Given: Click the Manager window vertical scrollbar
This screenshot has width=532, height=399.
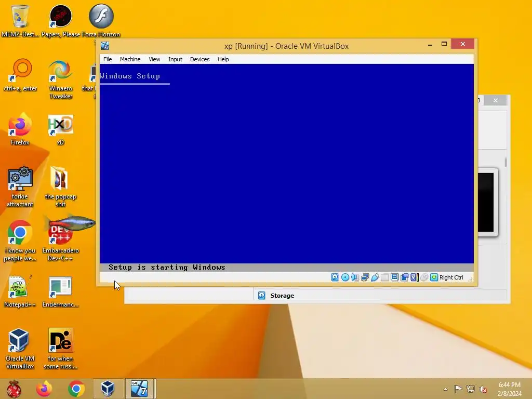Looking at the screenshot, I should (x=506, y=162).
